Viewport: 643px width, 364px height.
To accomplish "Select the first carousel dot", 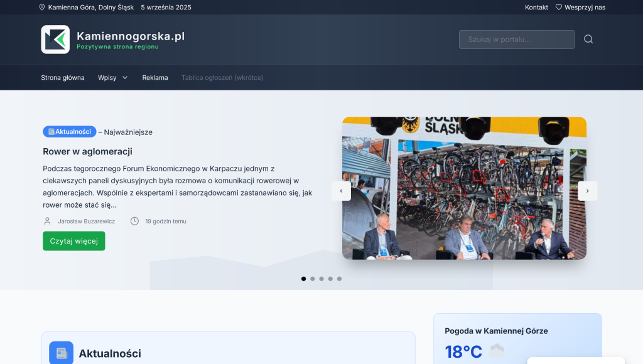I will [x=304, y=279].
